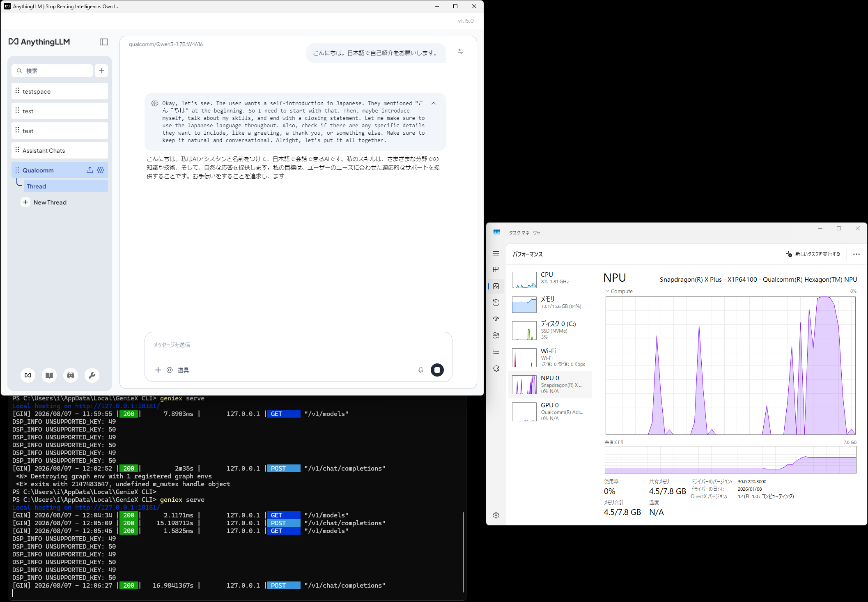
Task: Click the terminal link http://127.0.0.1:18181/ at the bottom
Action: coord(117,508)
